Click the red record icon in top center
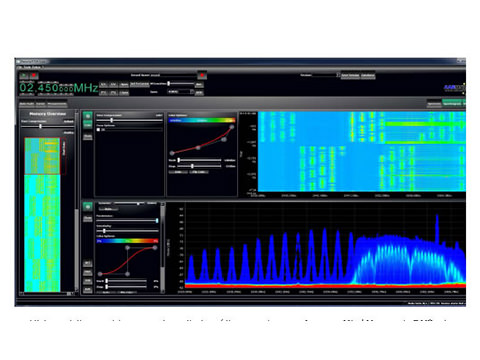 (202, 75)
